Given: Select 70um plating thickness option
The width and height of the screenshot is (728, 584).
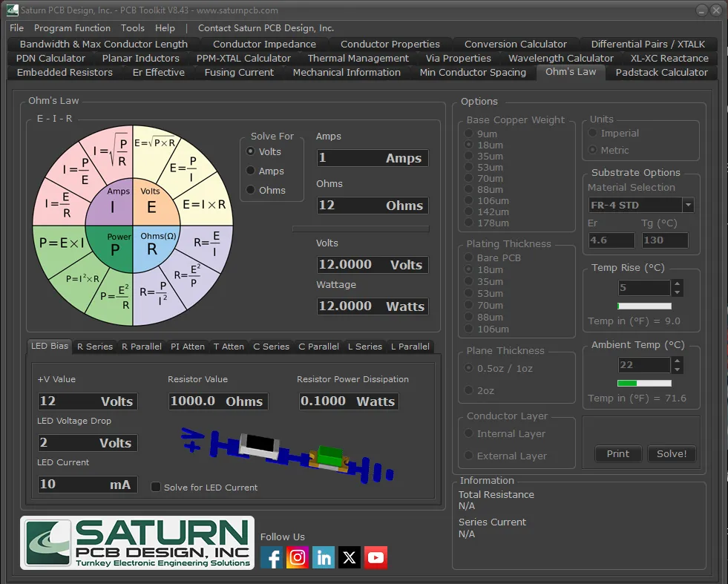Looking at the screenshot, I should 484,306.
